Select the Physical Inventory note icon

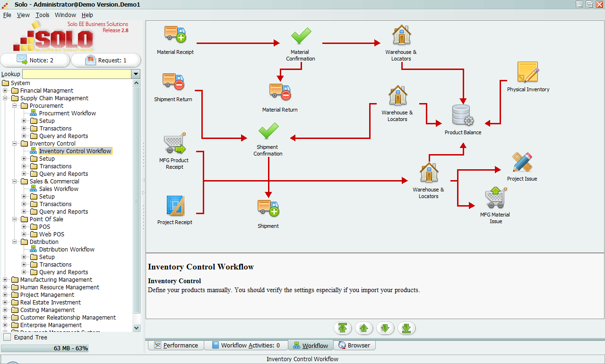528,72
